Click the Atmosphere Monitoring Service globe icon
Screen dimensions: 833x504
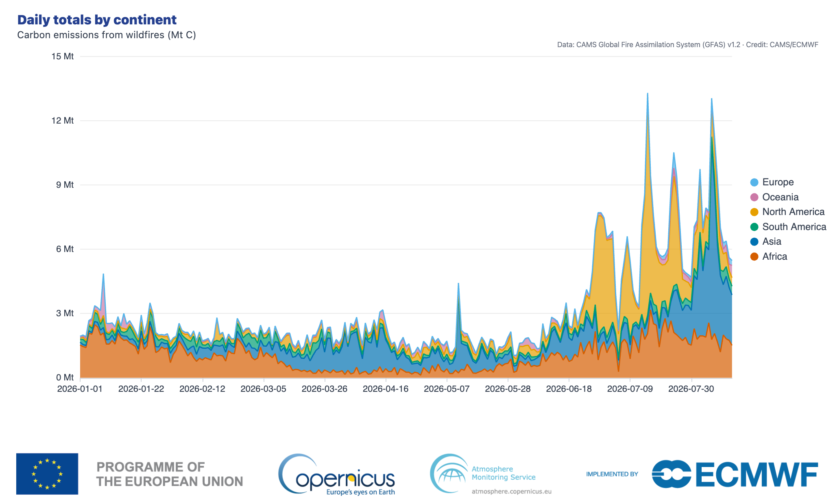coord(449,473)
